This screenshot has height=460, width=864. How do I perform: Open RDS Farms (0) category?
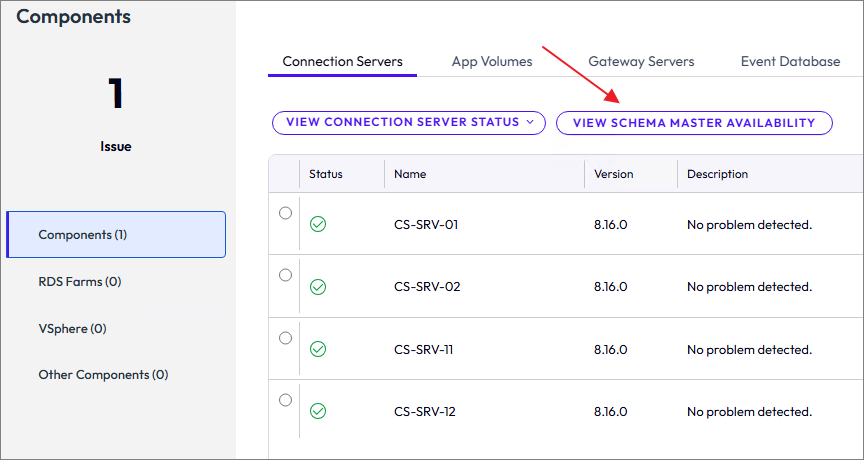pyautogui.click(x=80, y=282)
